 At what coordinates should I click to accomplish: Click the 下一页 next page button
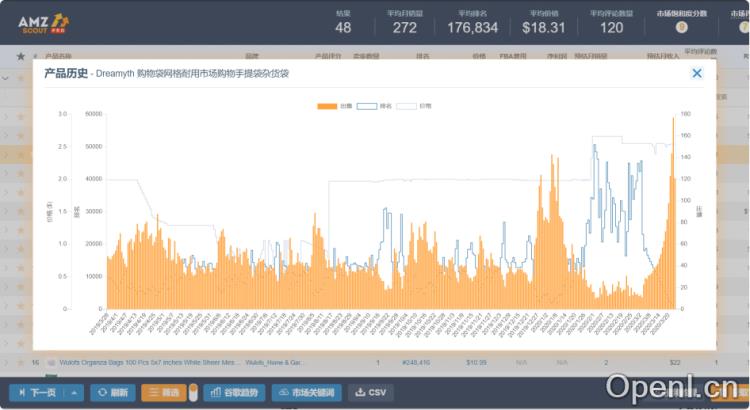36,392
